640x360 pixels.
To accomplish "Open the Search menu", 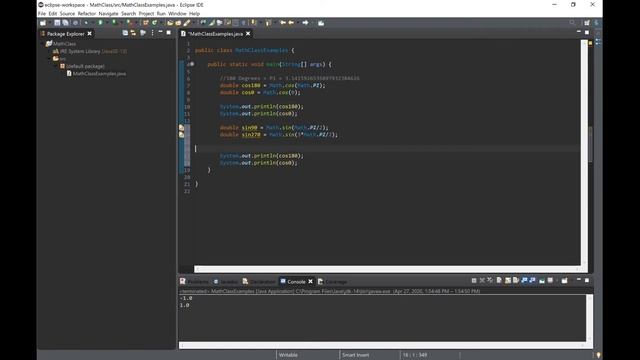I will pos(128,13).
